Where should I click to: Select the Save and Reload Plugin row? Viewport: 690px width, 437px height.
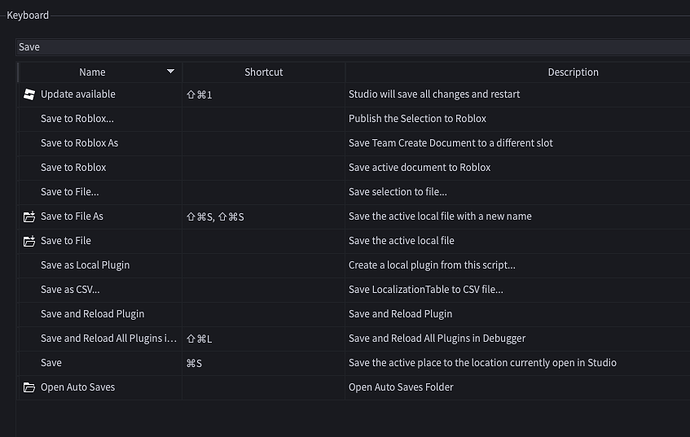tap(92, 314)
